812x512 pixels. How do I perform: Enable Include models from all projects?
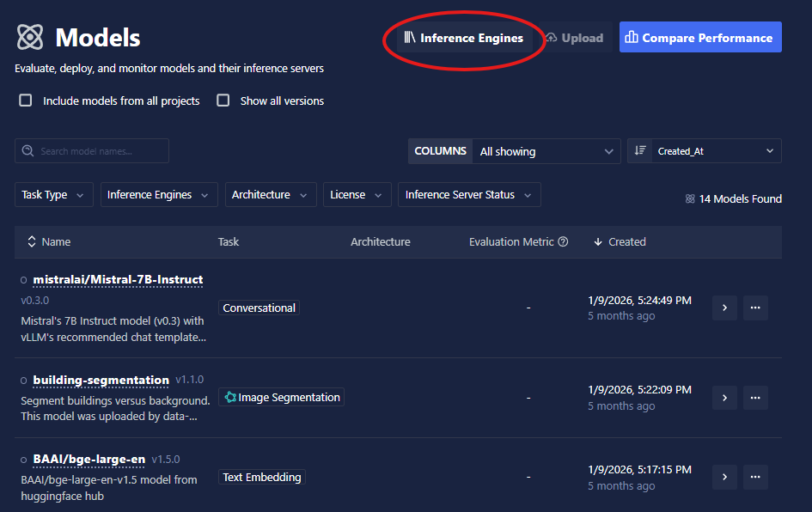pyautogui.click(x=26, y=101)
